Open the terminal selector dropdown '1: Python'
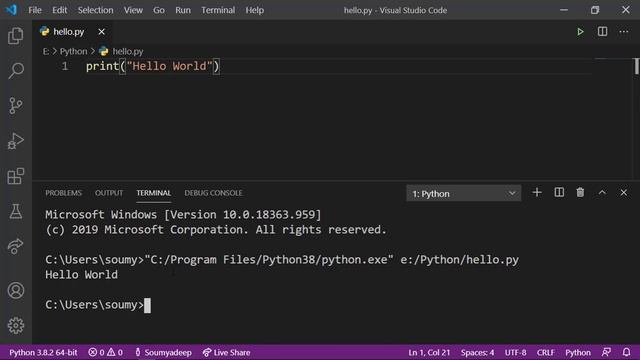The width and height of the screenshot is (640, 360). click(x=464, y=193)
